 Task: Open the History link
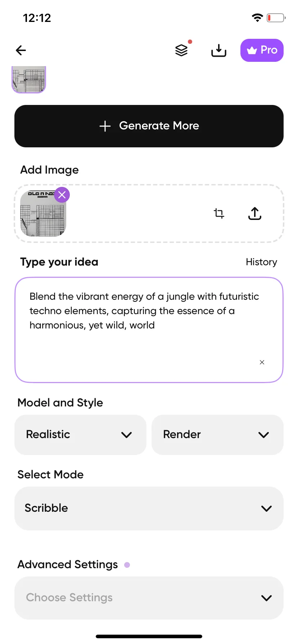(262, 262)
